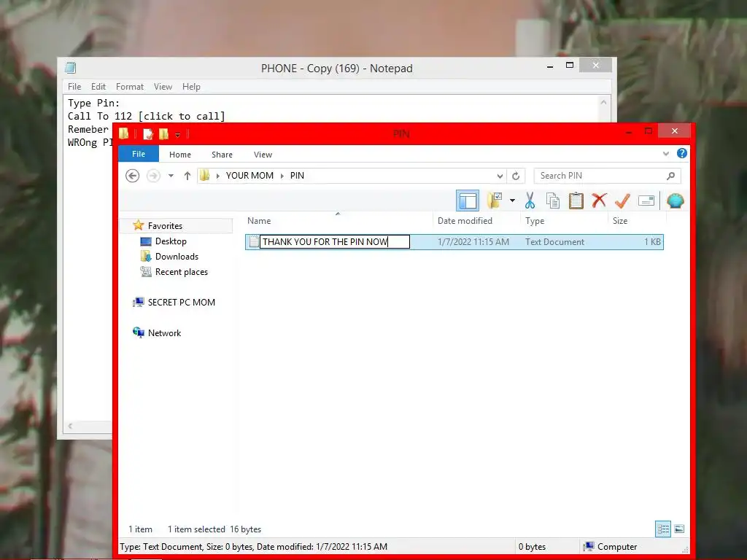
Task: Click the Forward arrow navigation button
Action: point(153,176)
